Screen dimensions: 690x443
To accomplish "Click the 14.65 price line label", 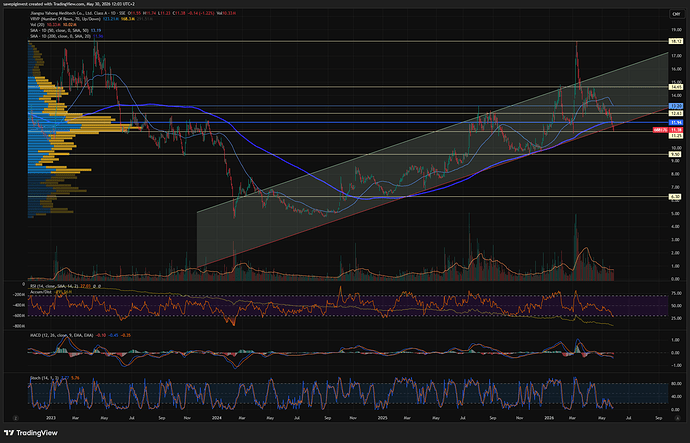I will tap(675, 87).
